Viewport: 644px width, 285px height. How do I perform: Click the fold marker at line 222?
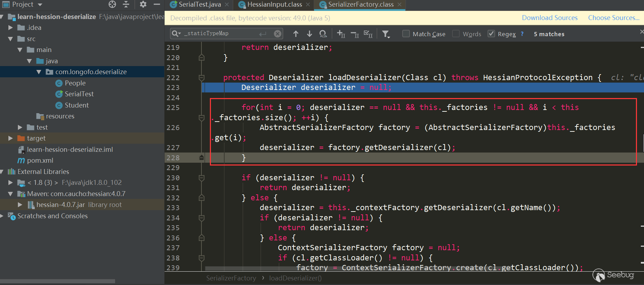tap(201, 77)
